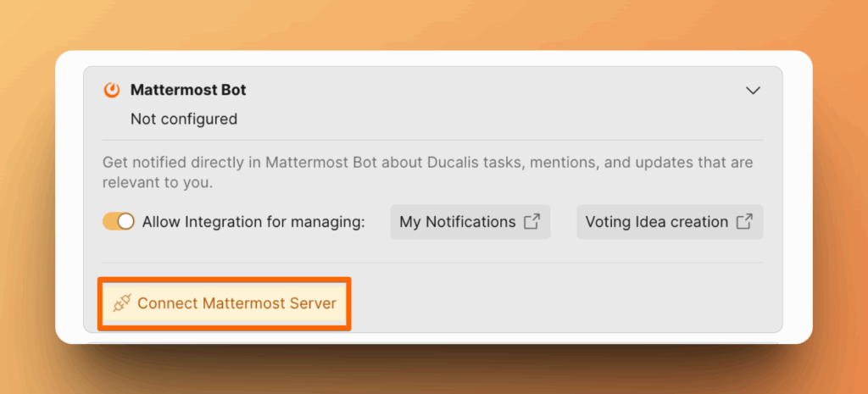Image resolution: width=868 pixels, height=394 pixels.
Task: Click the "Mattermost Bot" heading text
Action: click(188, 90)
